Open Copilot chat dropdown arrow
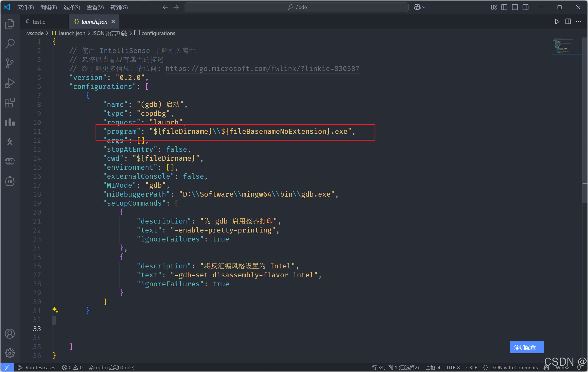The height and width of the screenshot is (372, 588). pyautogui.click(x=424, y=7)
